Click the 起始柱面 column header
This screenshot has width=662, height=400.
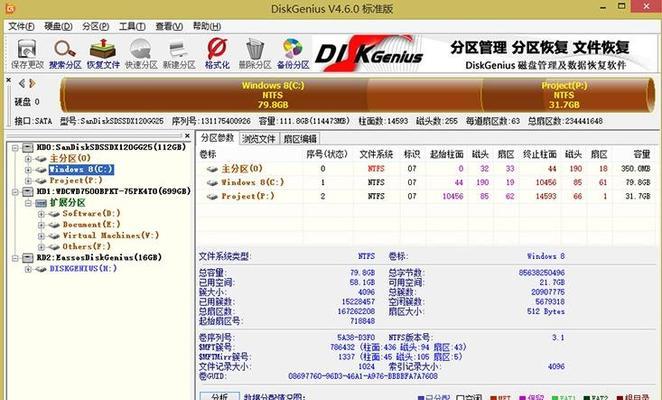446,154
